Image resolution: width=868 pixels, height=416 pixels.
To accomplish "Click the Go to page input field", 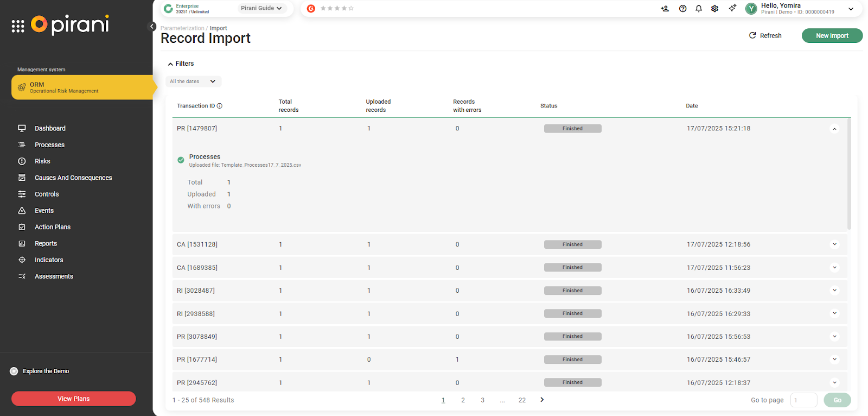I will pos(803,400).
